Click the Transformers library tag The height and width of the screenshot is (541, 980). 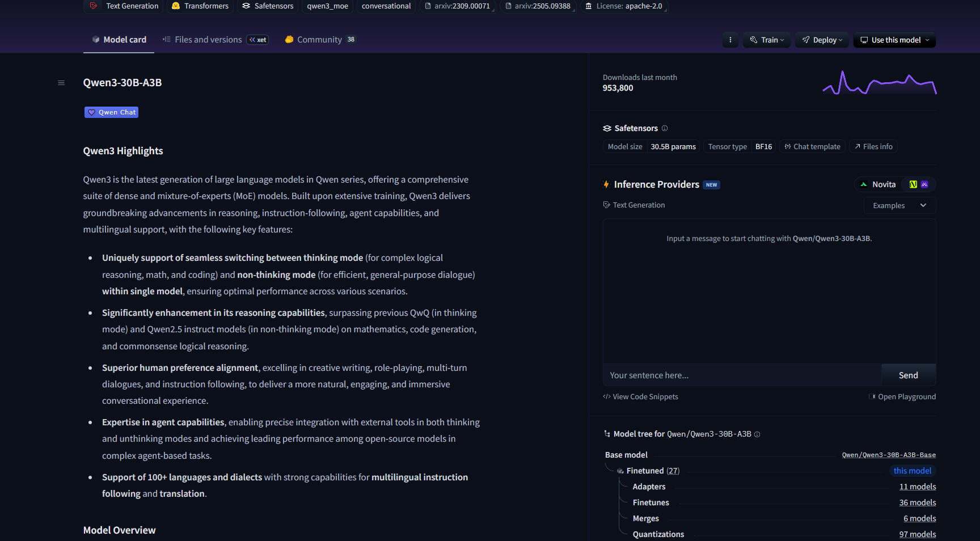[200, 6]
